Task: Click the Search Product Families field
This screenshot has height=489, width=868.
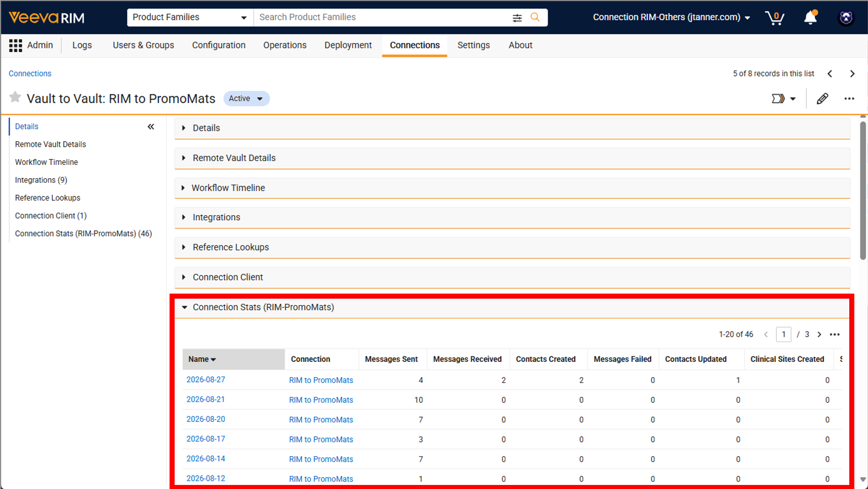Action: point(382,17)
